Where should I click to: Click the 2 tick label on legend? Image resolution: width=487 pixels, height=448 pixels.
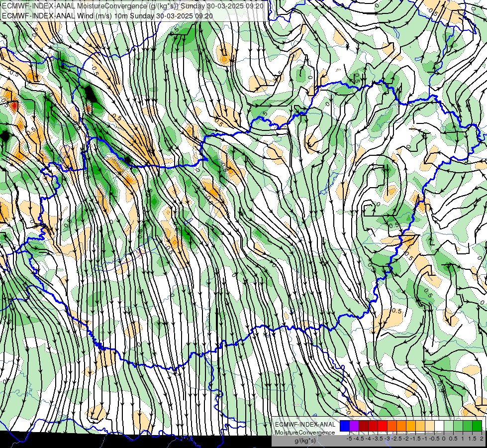point(482,439)
